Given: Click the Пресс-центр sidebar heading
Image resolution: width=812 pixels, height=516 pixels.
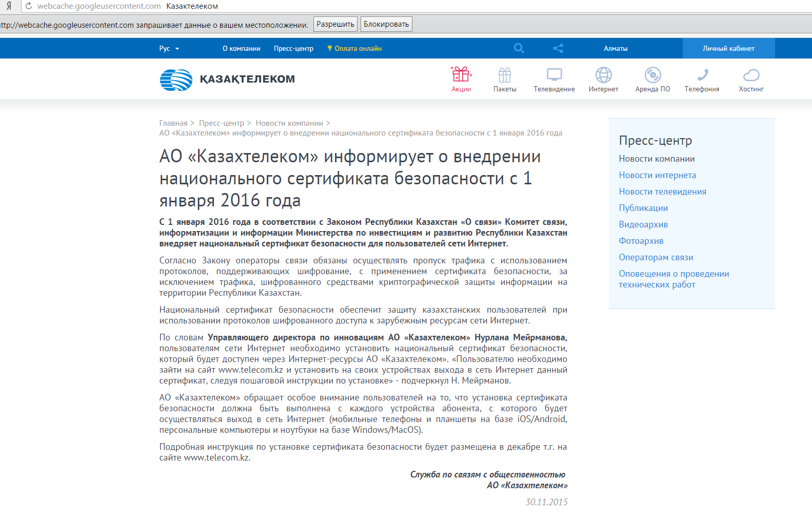Looking at the screenshot, I should tap(656, 141).
